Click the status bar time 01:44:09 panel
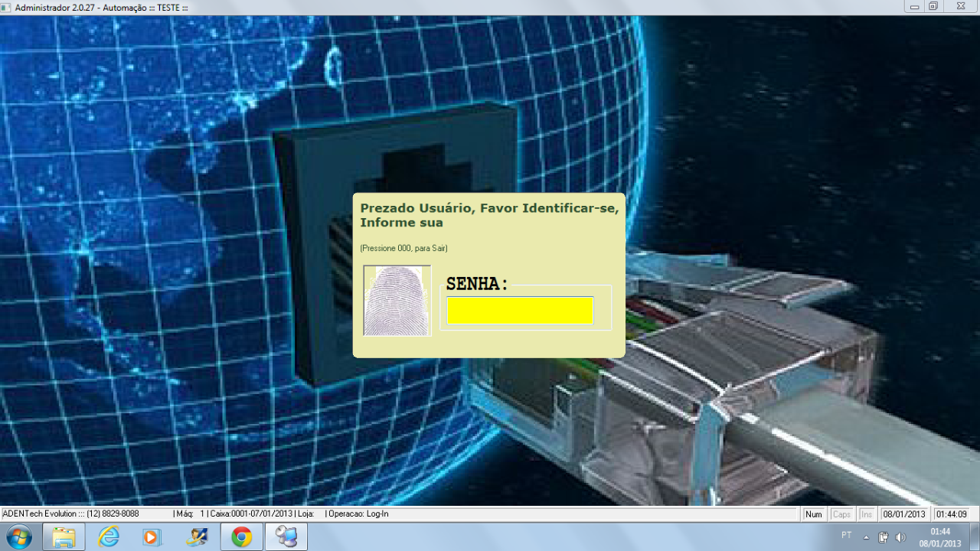The height and width of the screenshot is (551, 980). (x=952, y=514)
